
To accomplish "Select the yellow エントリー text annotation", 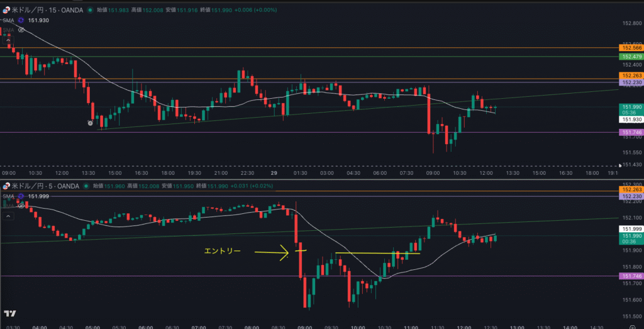I will coord(222,251).
